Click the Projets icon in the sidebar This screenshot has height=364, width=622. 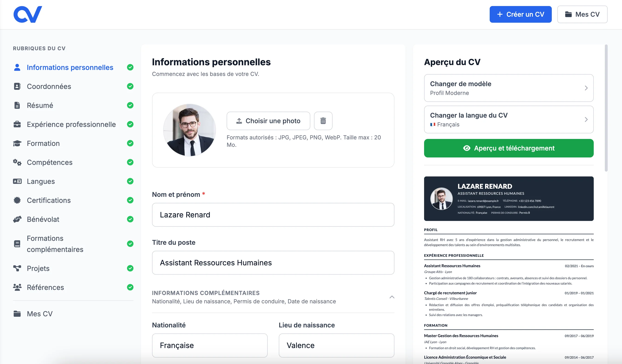[17, 268]
